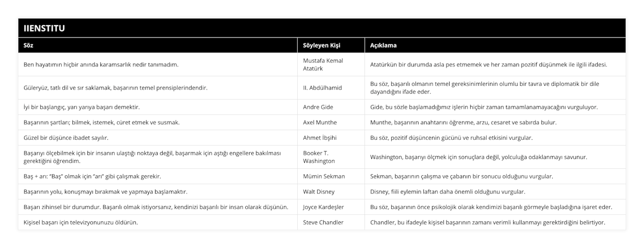Click the explanation starting "Disney, fiili eylemin"
Image resolution: width=644 pixels, height=248 pixels.
[x=449, y=191]
